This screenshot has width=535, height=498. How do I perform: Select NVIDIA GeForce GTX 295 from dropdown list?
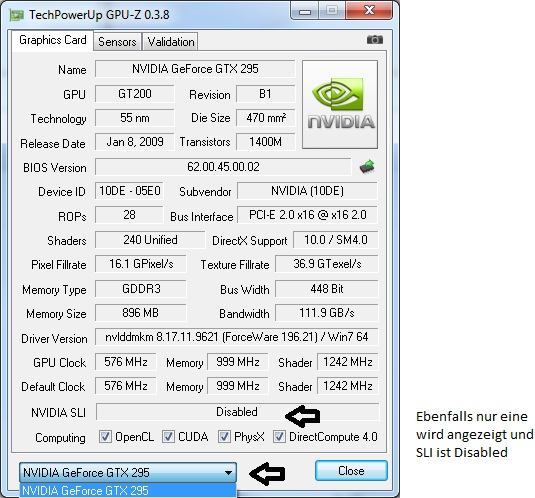[x=128, y=490]
